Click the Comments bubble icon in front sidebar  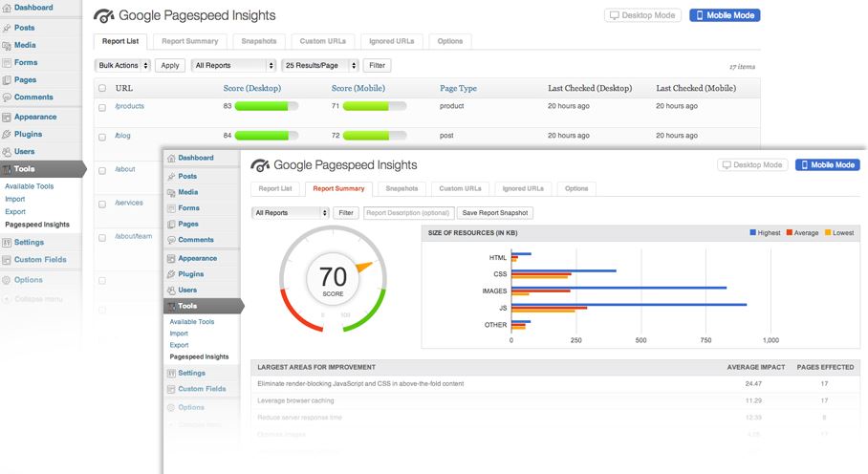click(x=171, y=240)
